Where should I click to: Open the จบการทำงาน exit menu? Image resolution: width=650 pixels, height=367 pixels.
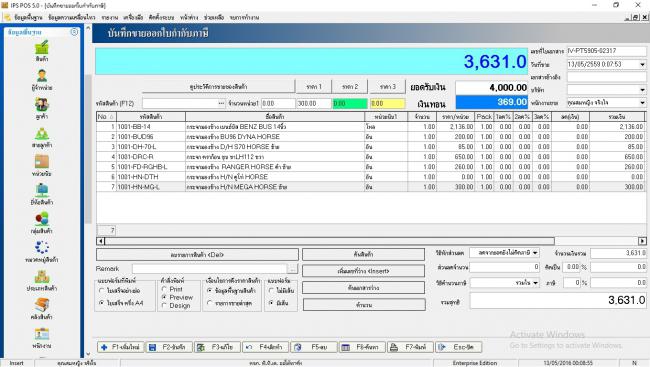click(244, 17)
